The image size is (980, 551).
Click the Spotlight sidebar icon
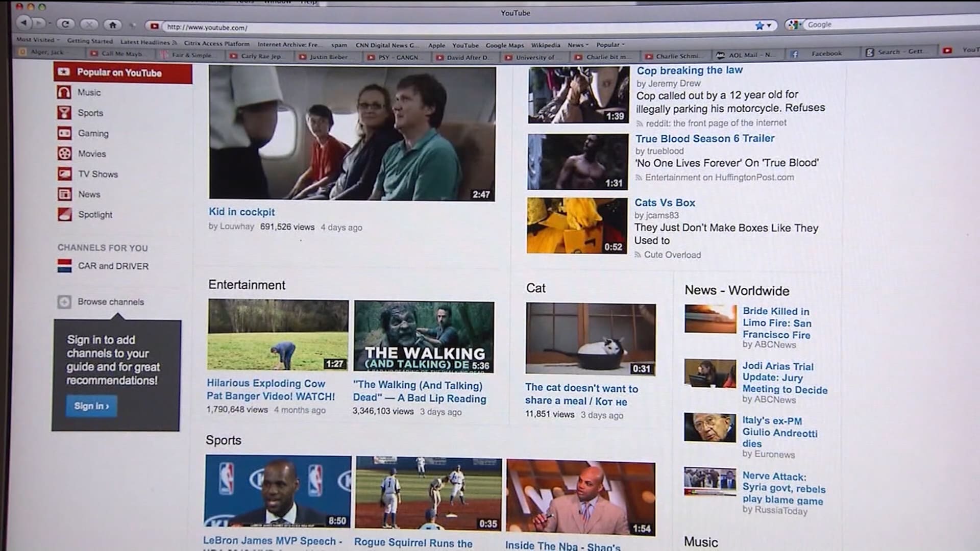(x=64, y=214)
